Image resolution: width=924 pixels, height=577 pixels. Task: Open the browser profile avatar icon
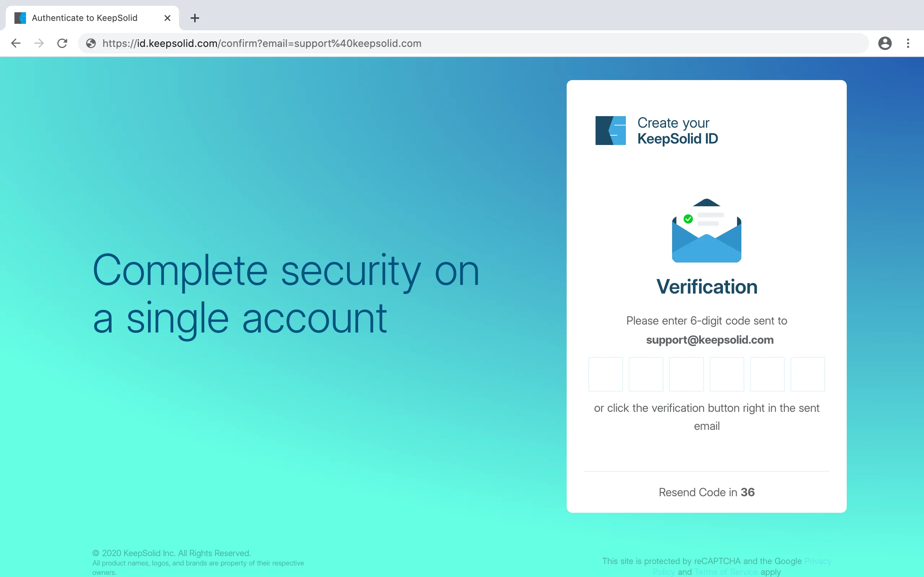(885, 43)
